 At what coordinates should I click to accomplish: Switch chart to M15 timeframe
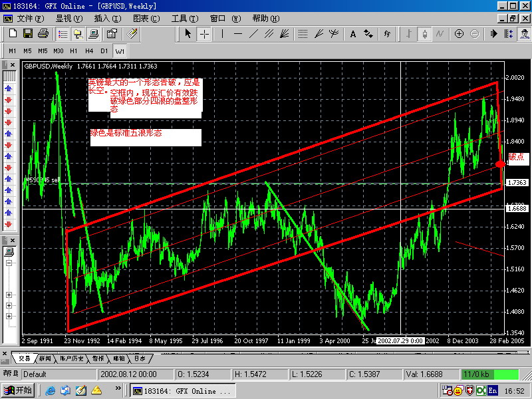(x=43, y=51)
